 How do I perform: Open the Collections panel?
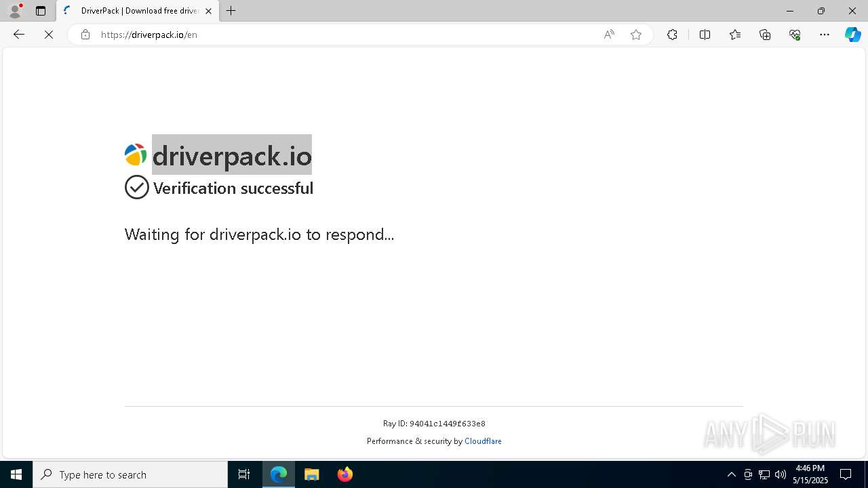point(765,35)
